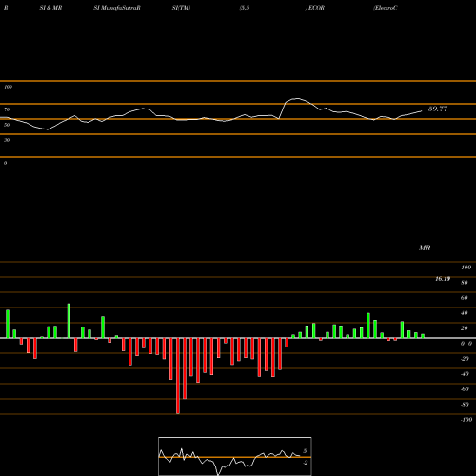Click the tallest green MR bar
The height and width of the screenshot is (476, 476).
tap(69, 321)
